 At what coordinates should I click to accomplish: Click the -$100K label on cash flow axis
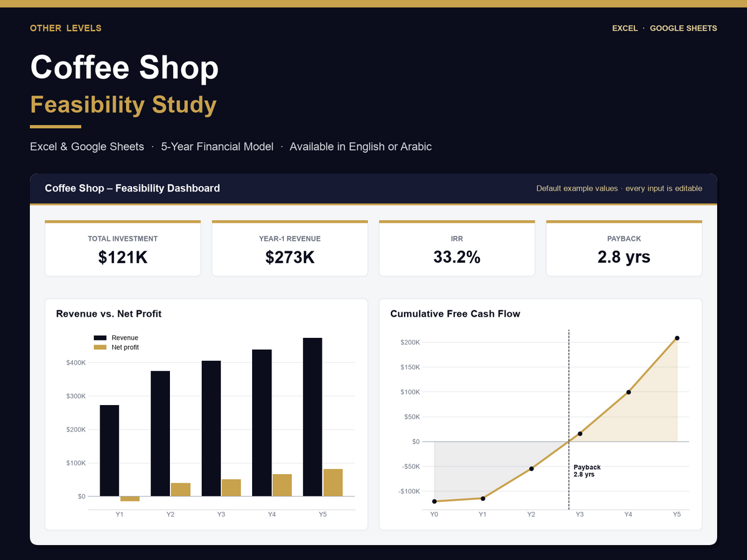[409, 492]
